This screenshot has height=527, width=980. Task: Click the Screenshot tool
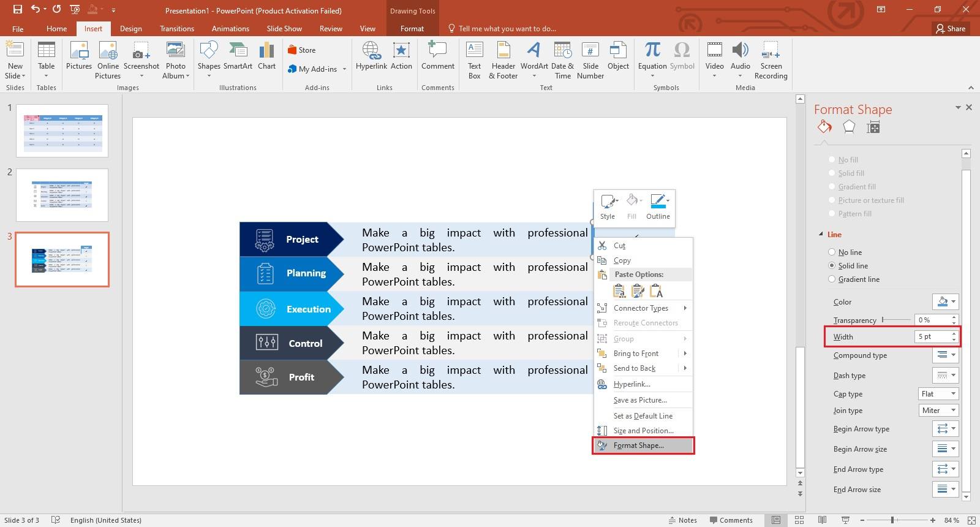tap(141, 61)
